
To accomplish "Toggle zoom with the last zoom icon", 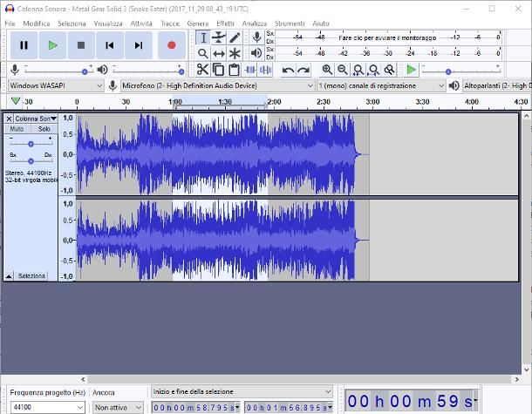I will (390, 70).
